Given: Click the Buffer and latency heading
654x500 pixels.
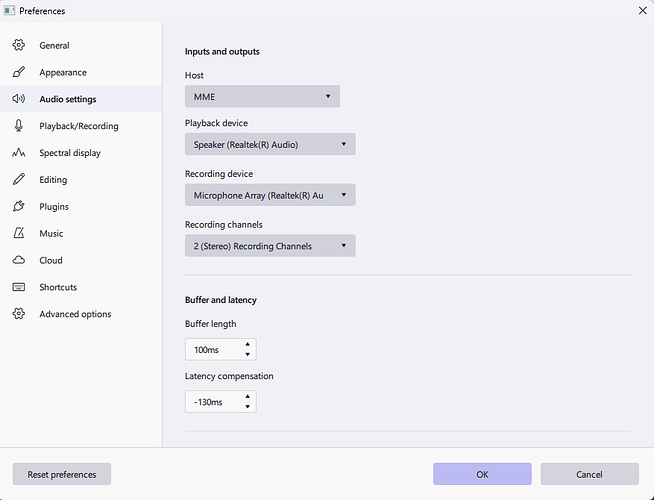Looking at the screenshot, I should point(221,300).
